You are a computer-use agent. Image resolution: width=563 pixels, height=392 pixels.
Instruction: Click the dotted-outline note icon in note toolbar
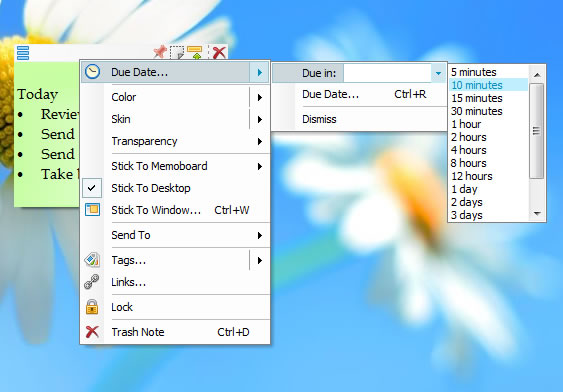click(x=177, y=53)
